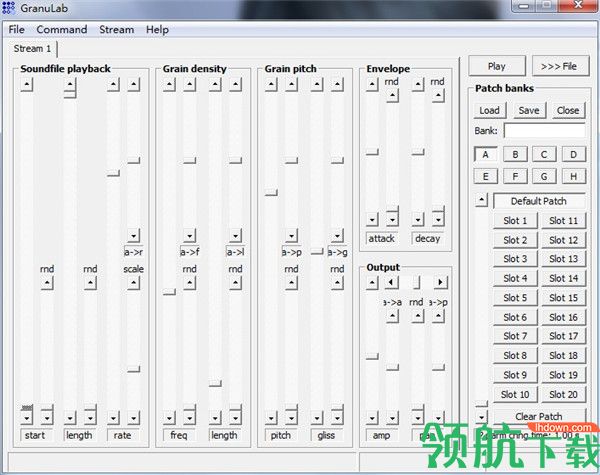600x475 pixels.
Task: Click the grain density freq slider thumb
Action: [169, 292]
